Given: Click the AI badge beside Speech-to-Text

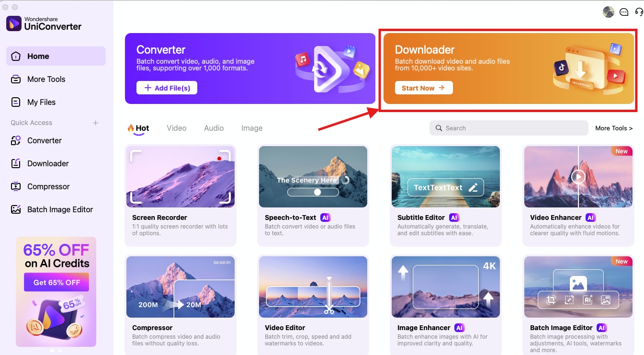Looking at the screenshot, I should point(326,218).
